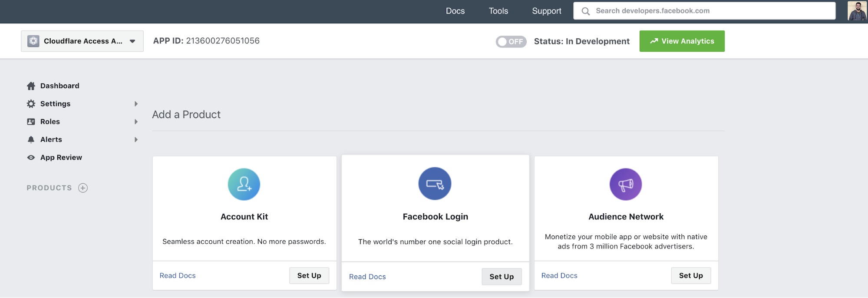
Task: Open the Docs menu in top bar
Action: (x=455, y=11)
